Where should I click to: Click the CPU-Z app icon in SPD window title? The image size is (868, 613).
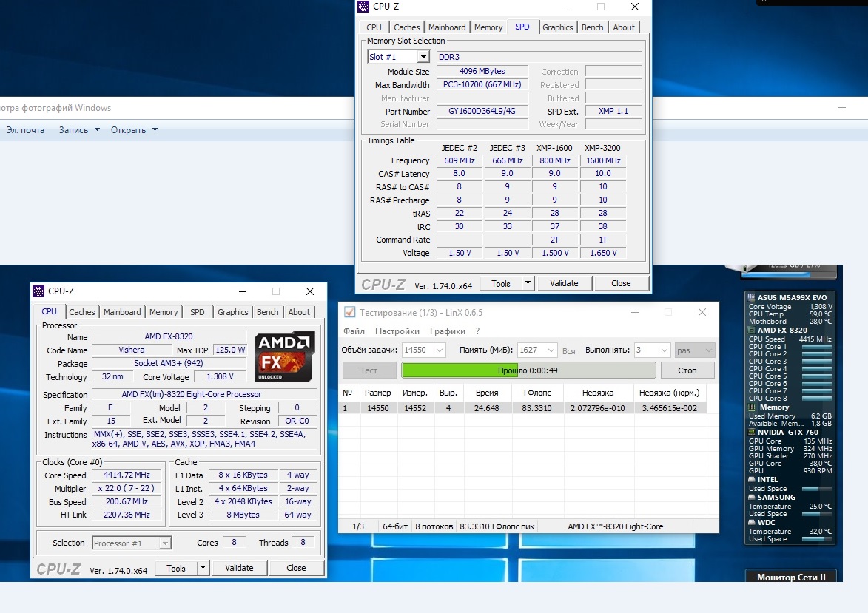tap(363, 7)
